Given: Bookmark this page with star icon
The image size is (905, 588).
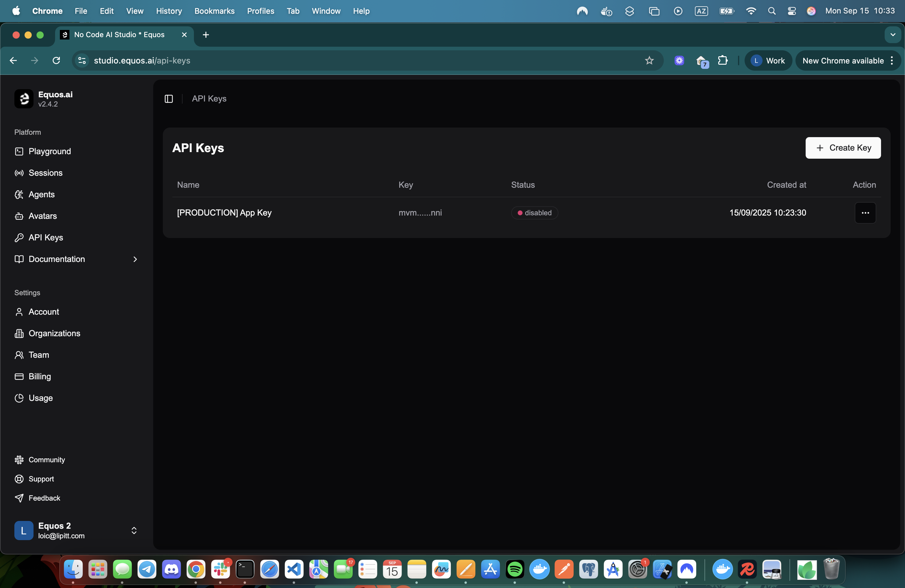Looking at the screenshot, I should pos(649,60).
